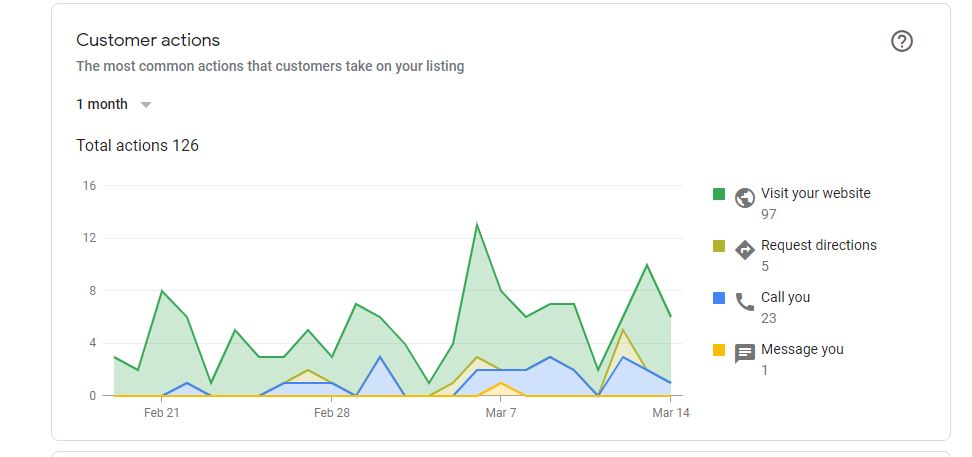Click the Message you chat icon
The image size is (972, 457).
744,353
